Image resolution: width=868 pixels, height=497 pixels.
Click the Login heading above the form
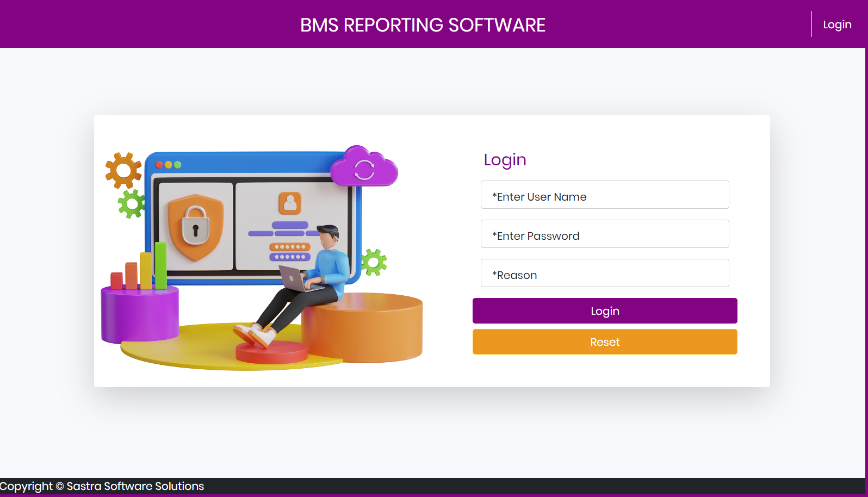tap(505, 160)
